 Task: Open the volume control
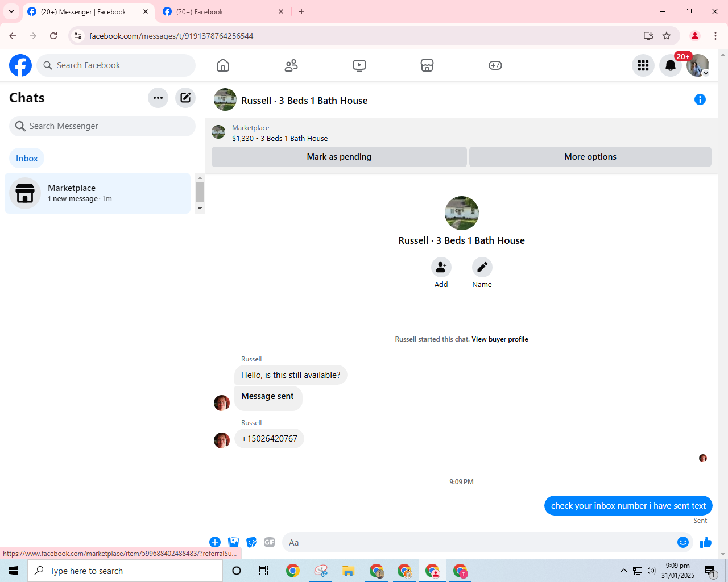pos(651,571)
